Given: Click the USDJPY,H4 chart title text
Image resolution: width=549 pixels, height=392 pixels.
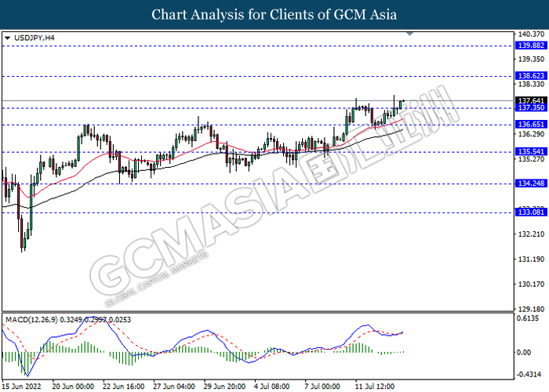Looking at the screenshot, I should pos(35,38).
